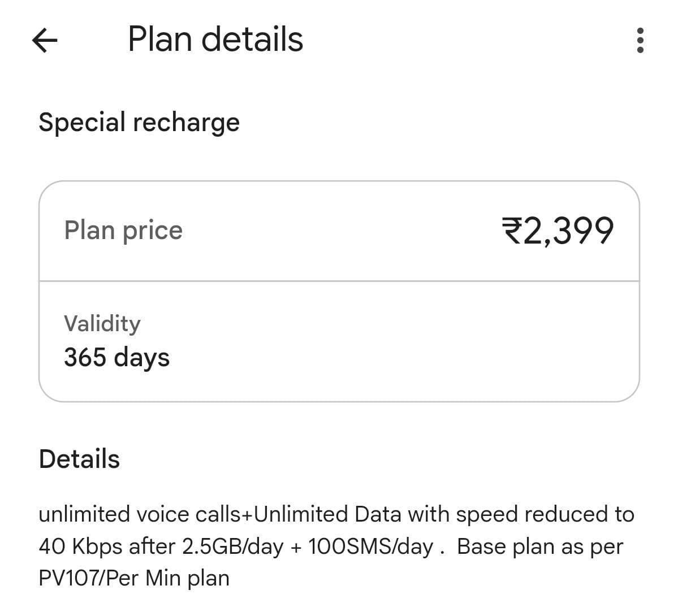Select the 'speed reduced to' text
Screen dimensions: 678x616
click(545, 515)
